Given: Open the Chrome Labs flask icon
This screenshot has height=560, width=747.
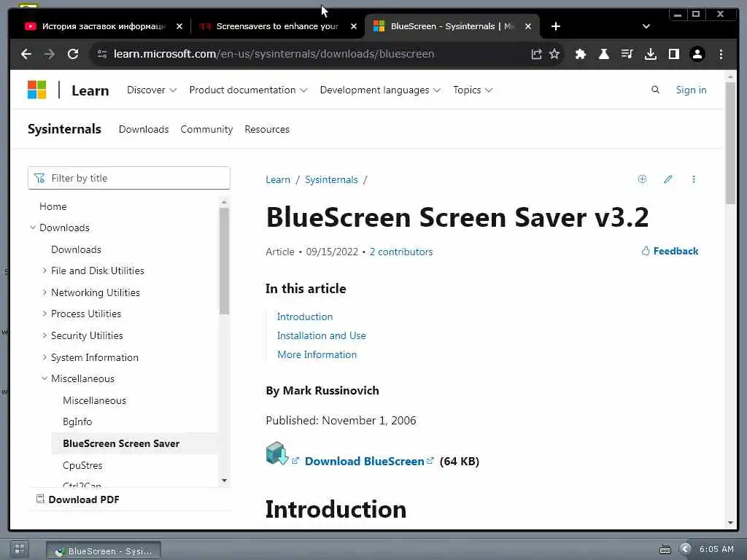Looking at the screenshot, I should [x=603, y=54].
